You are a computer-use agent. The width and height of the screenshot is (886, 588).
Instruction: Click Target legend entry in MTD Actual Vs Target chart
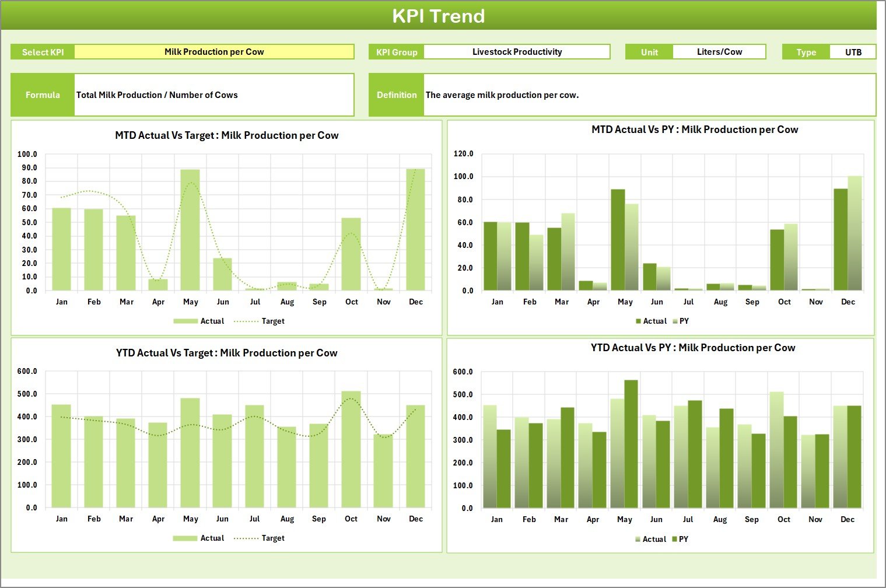pyautogui.click(x=272, y=321)
